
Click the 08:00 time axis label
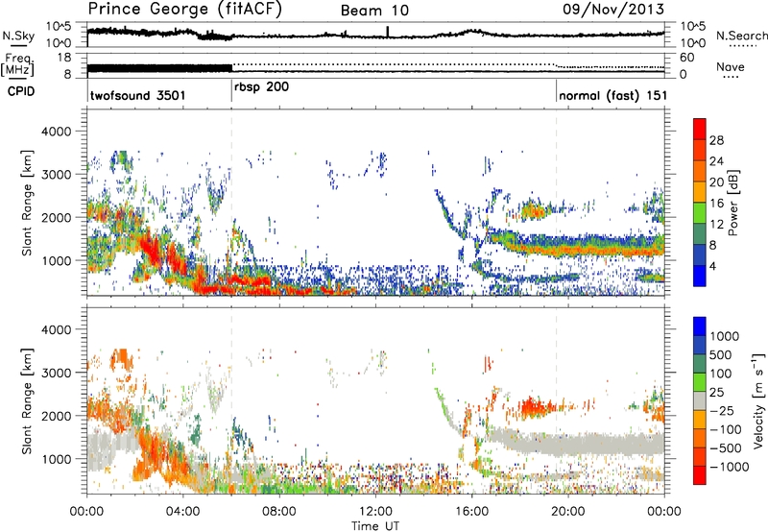(279, 512)
